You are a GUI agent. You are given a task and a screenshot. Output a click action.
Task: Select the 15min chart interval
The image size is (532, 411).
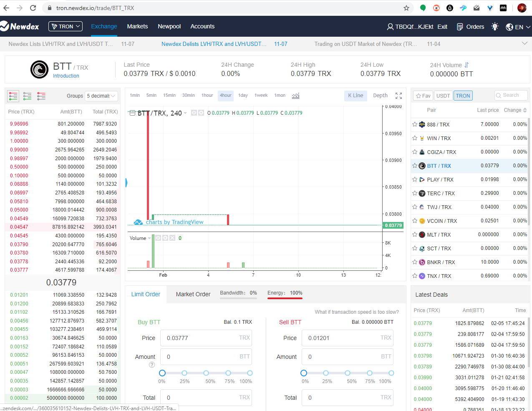[169, 96]
